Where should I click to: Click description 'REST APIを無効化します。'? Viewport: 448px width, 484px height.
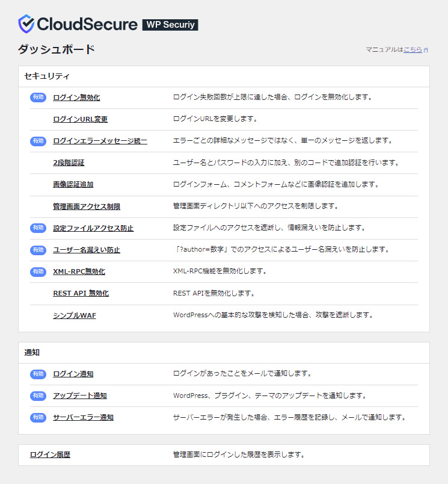pos(214,293)
